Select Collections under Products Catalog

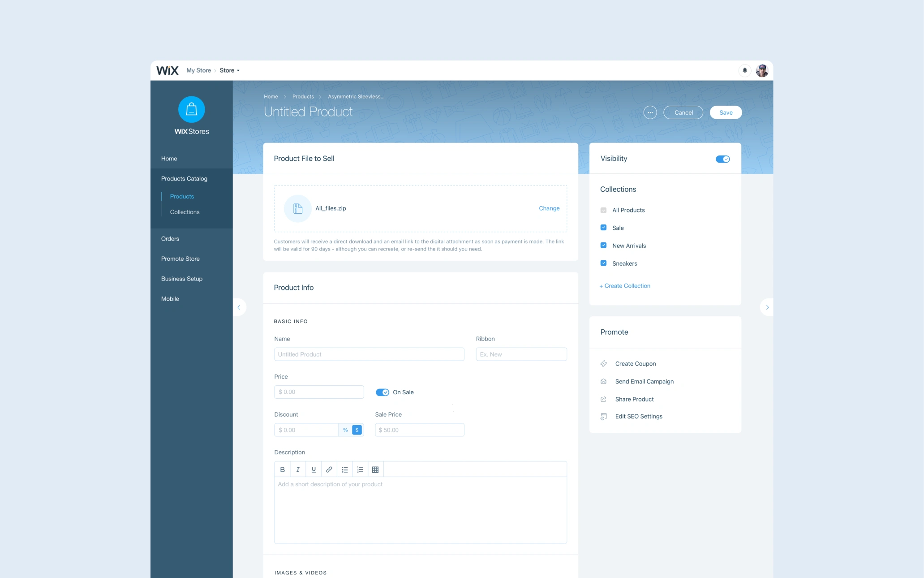[185, 212]
